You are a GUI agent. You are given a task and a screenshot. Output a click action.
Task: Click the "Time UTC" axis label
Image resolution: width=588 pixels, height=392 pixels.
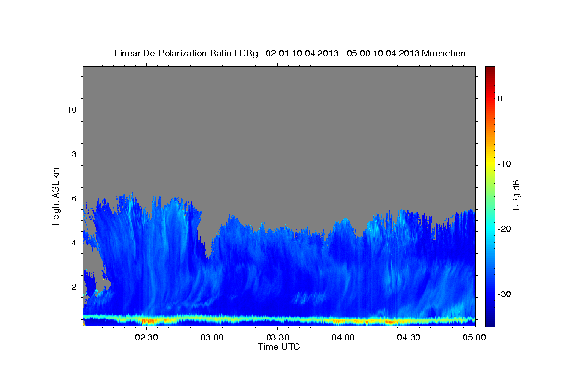279,347
